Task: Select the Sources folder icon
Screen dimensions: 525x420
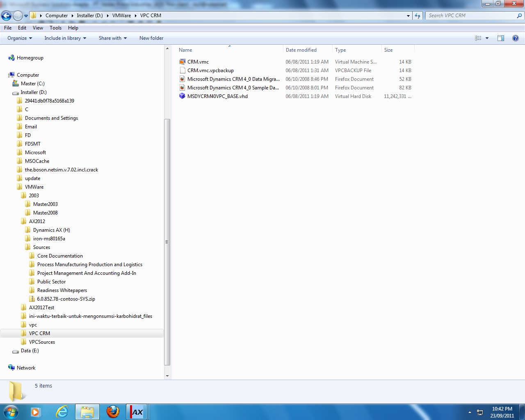Action: (28, 247)
